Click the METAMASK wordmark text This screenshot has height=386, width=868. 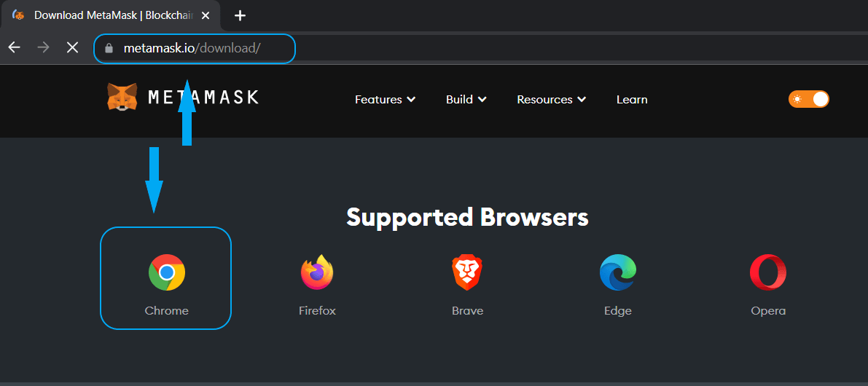pos(203,98)
